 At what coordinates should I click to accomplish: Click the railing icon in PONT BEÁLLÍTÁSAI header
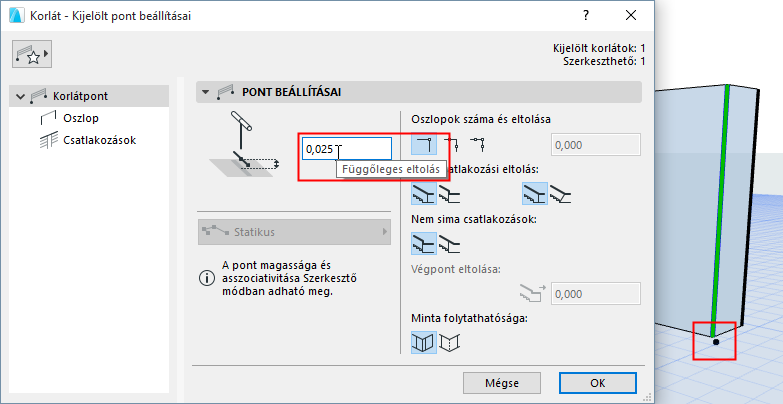point(227,92)
